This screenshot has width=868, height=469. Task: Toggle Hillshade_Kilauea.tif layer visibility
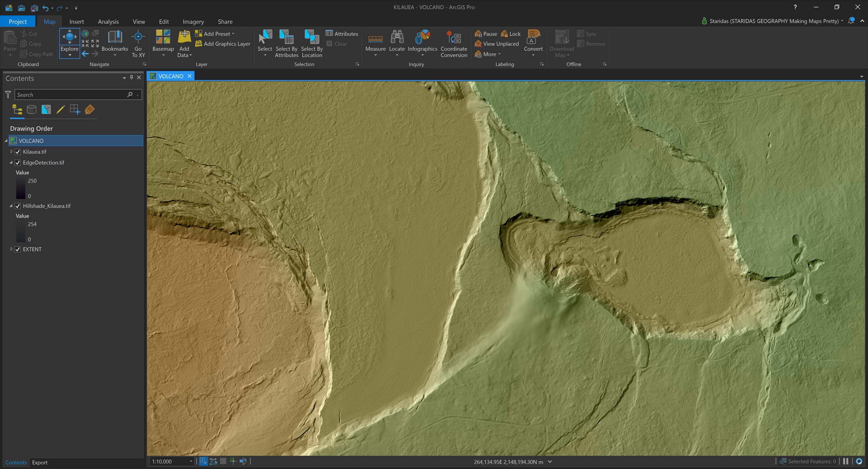coord(18,206)
